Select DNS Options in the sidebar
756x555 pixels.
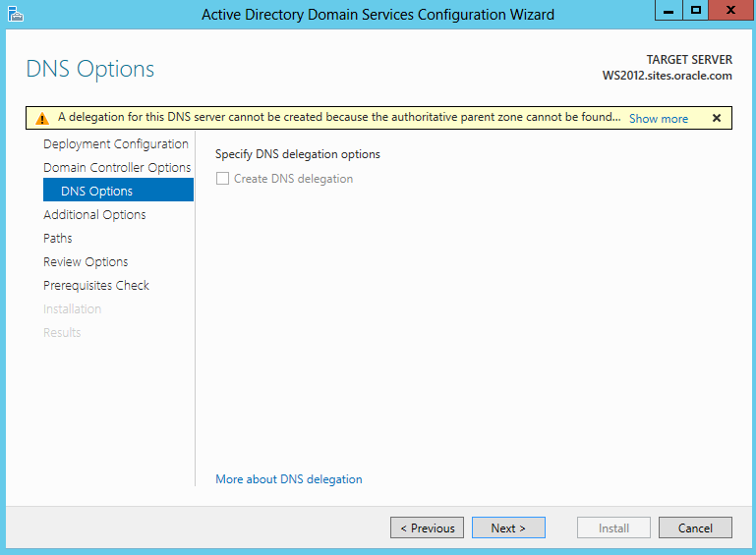tap(118, 191)
